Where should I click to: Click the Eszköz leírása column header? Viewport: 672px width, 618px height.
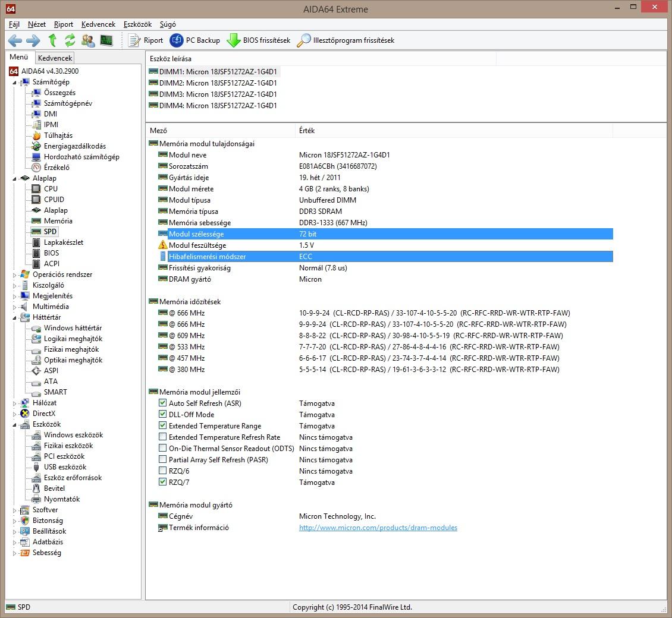[x=321, y=59]
